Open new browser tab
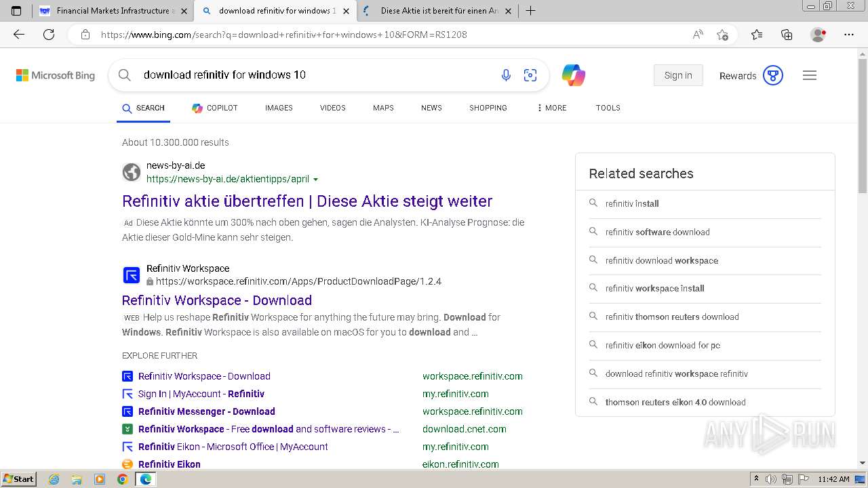 click(530, 11)
